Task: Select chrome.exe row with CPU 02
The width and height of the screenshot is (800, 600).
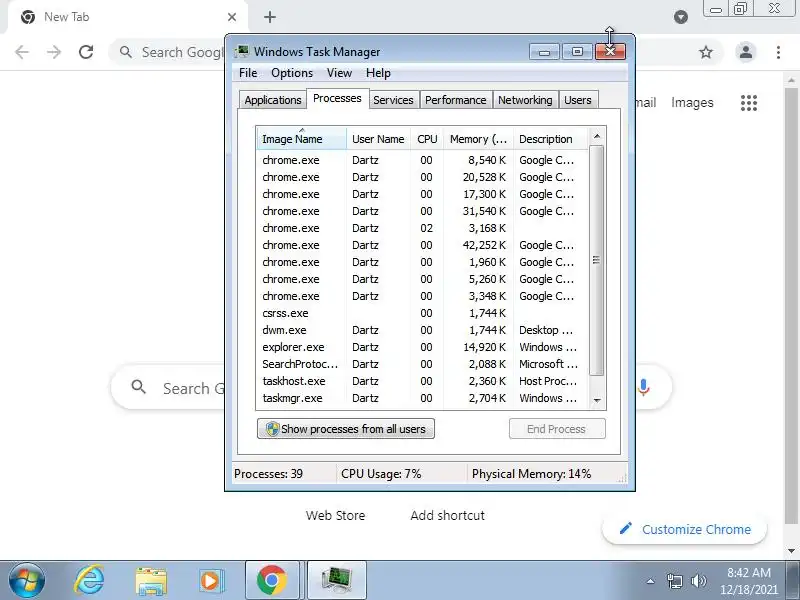Action: (x=422, y=228)
